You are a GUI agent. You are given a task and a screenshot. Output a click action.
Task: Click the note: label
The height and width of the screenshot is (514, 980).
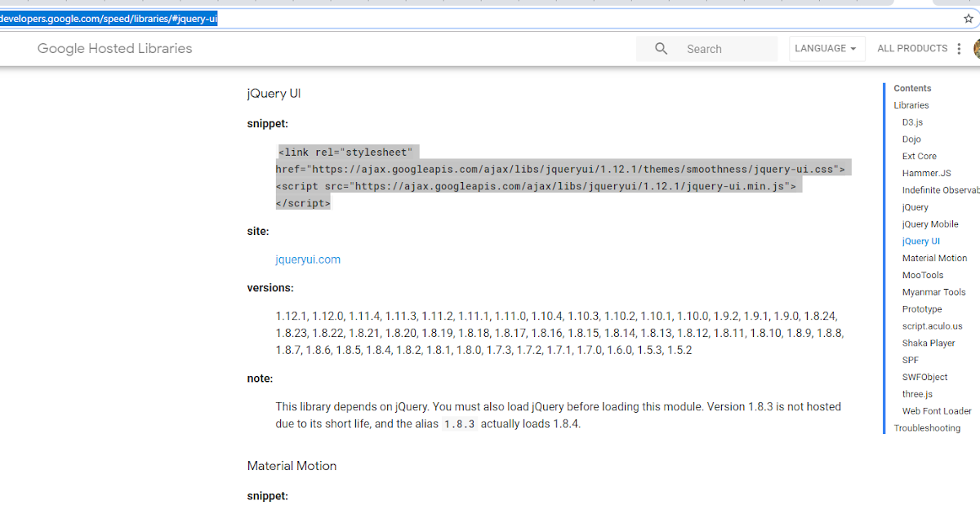click(x=260, y=379)
